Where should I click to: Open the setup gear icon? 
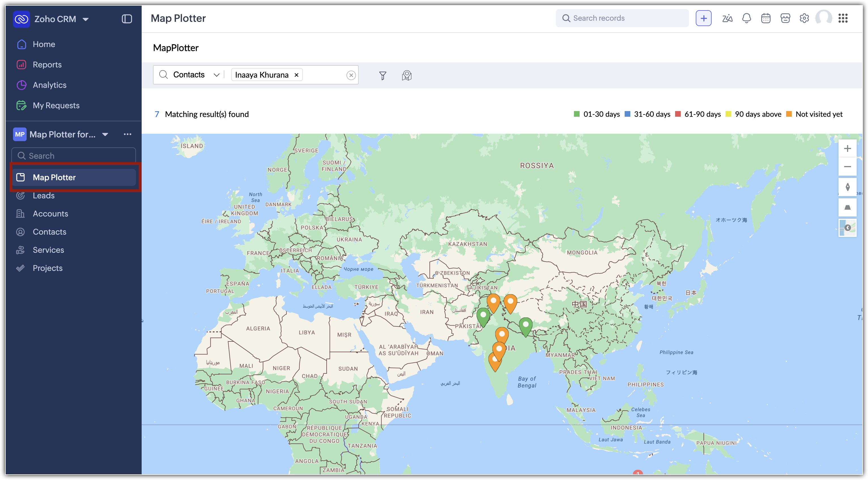pyautogui.click(x=804, y=18)
